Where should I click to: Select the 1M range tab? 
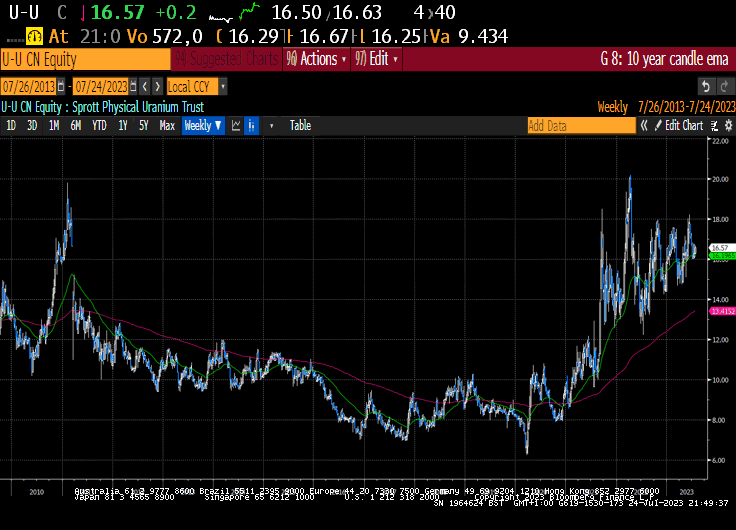pyautogui.click(x=54, y=125)
